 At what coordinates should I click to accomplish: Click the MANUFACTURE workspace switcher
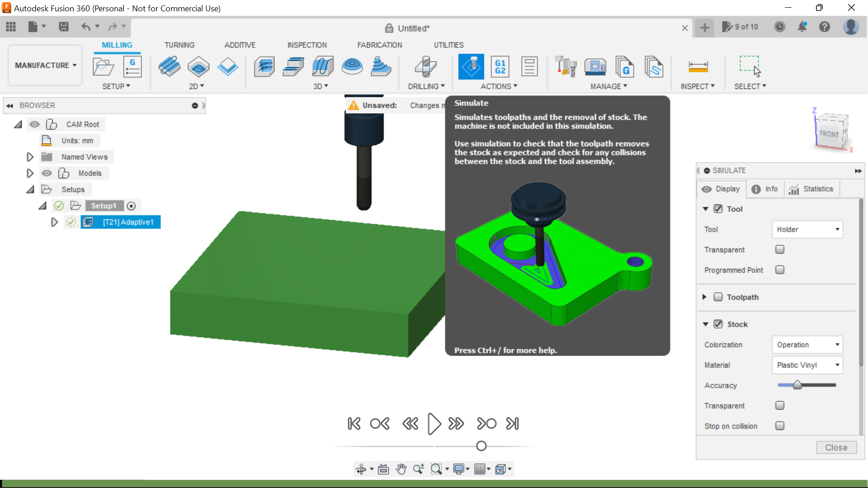[x=44, y=65]
